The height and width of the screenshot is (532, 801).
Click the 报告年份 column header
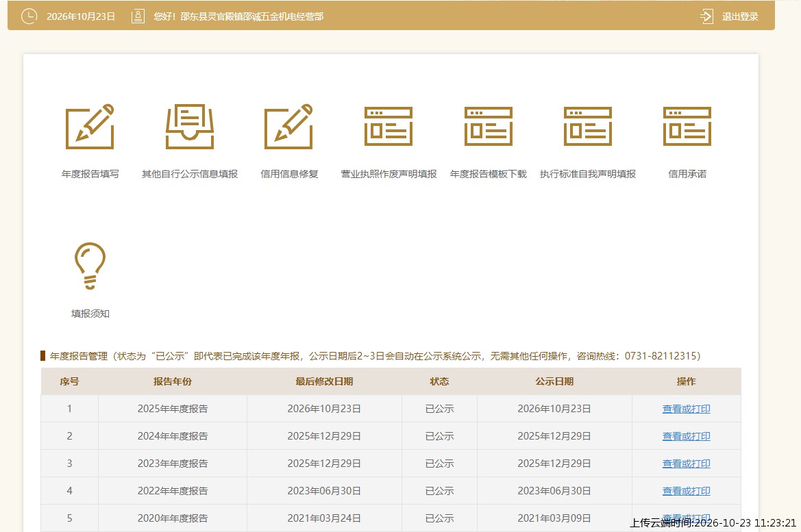[x=173, y=381]
